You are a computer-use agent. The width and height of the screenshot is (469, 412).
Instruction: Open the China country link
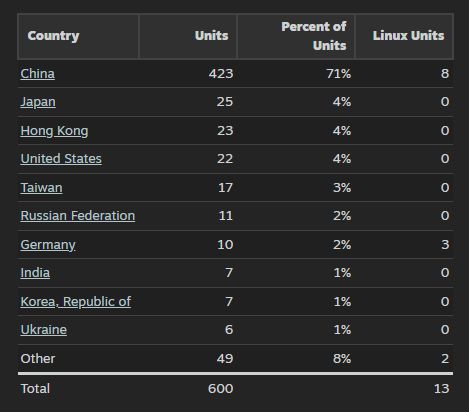pos(37,74)
